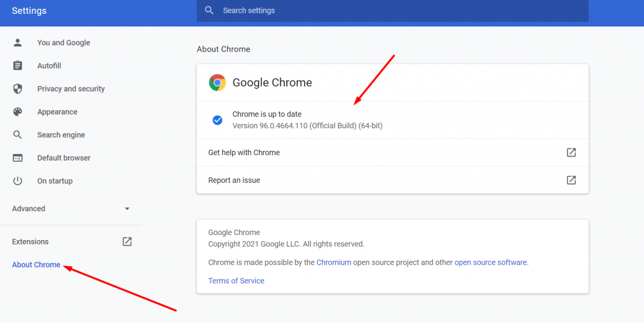Click the On startup power icon
Viewport: 644px width, 323px height.
[18, 181]
